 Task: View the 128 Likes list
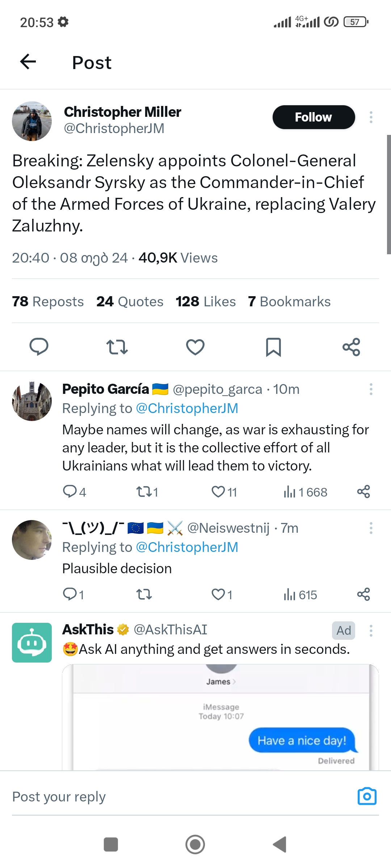tap(206, 302)
